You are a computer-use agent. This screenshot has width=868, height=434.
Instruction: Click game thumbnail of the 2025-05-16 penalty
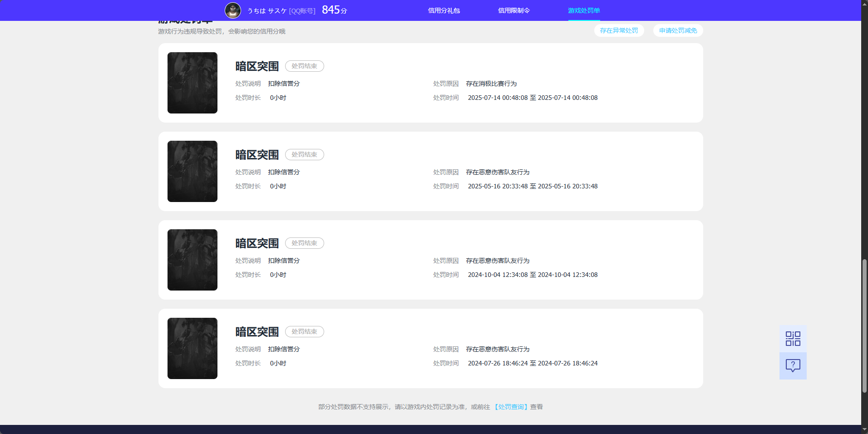click(x=192, y=171)
